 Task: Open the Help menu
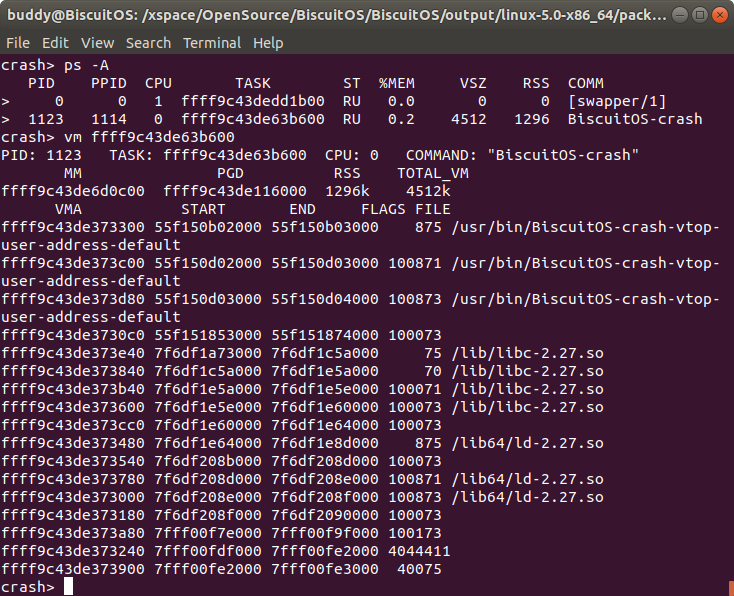[268, 43]
